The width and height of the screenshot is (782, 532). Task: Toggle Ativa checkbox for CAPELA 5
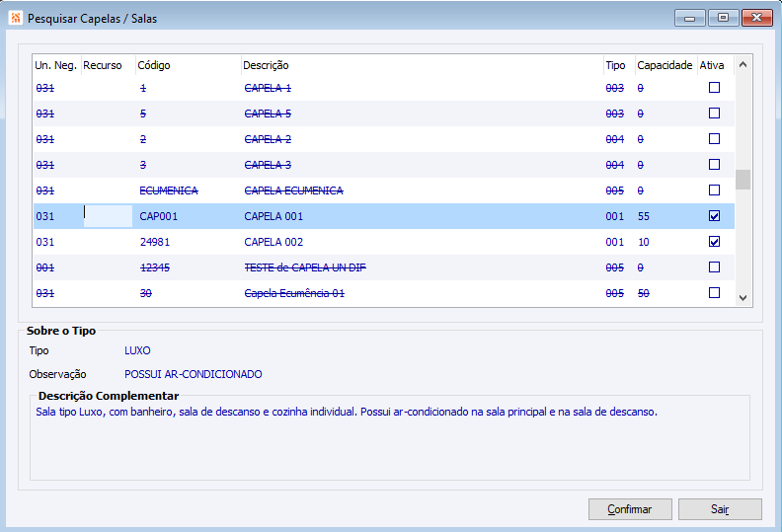[x=714, y=114]
